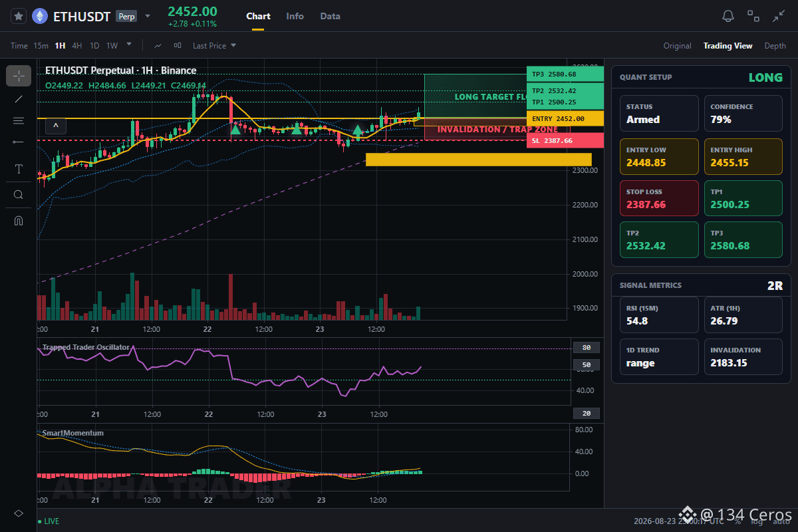
Task: Toggle the magnet snap tool
Action: click(x=19, y=220)
